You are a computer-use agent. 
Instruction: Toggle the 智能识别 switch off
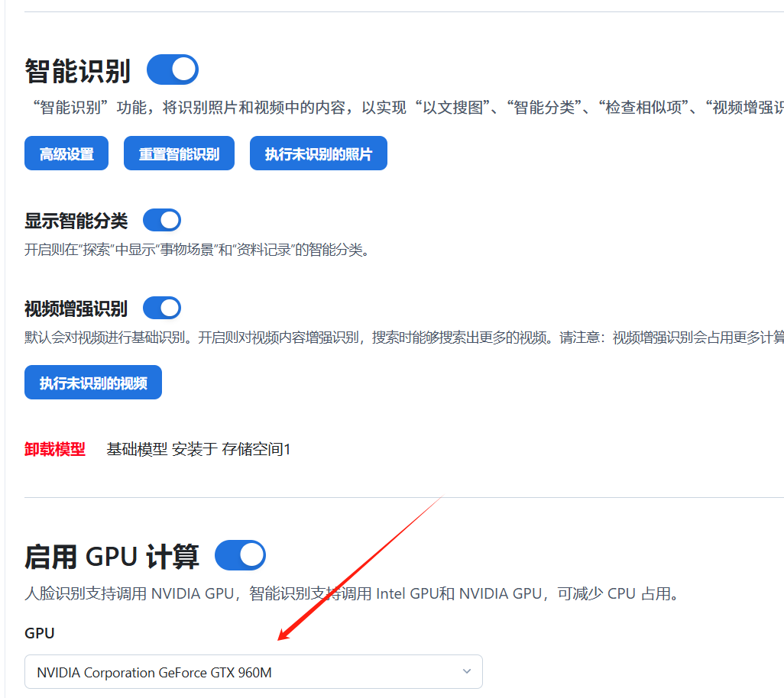(x=173, y=69)
